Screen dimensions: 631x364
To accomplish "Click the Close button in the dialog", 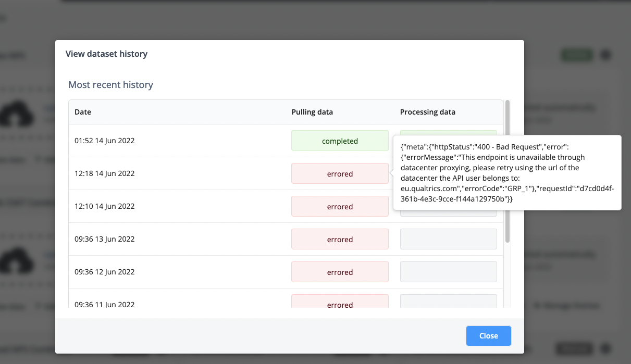I will pyautogui.click(x=488, y=336).
